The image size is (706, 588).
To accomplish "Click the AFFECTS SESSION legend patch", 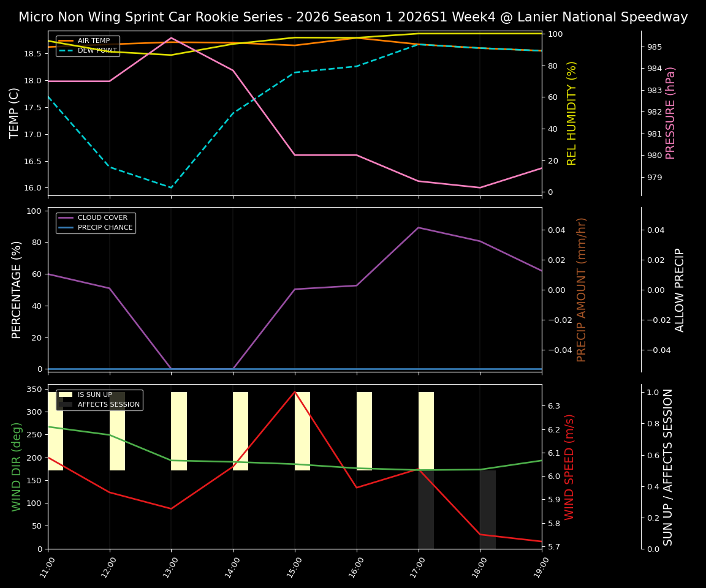I will coord(64,405).
